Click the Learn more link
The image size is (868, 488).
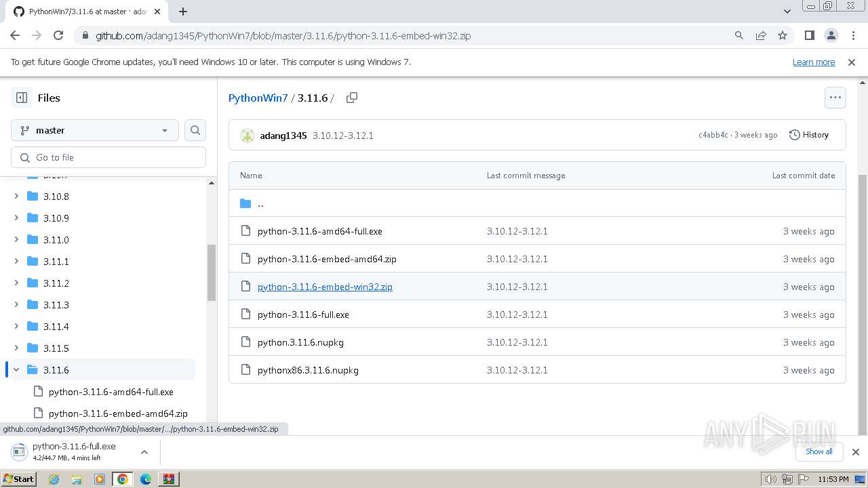pyautogui.click(x=814, y=62)
